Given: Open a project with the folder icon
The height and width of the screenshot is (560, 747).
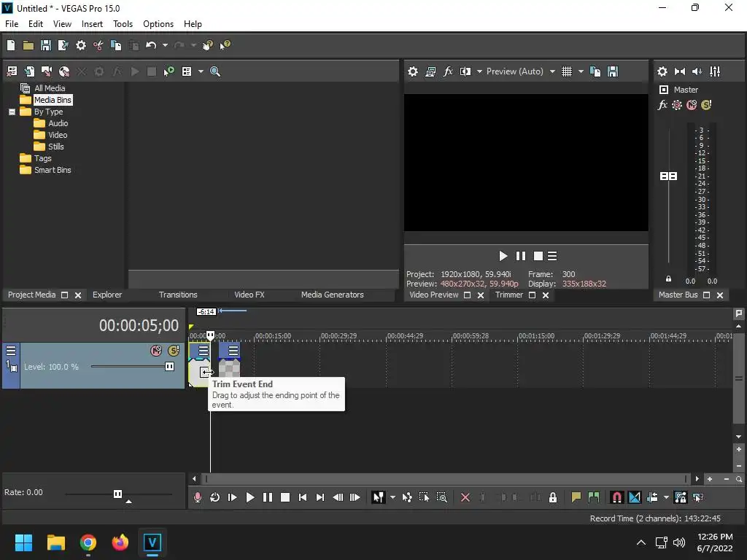Looking at the screenshot, I should [28, 45].
